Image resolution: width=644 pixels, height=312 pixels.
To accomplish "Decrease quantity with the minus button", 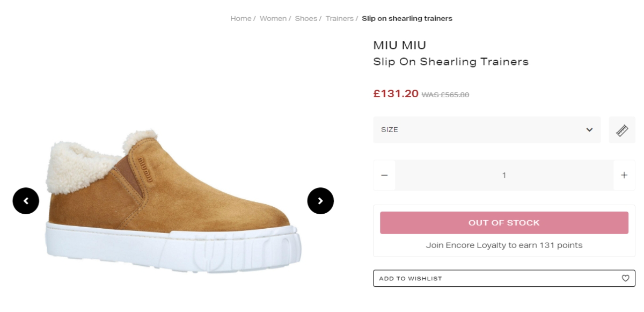I will (x=384, y=175).
